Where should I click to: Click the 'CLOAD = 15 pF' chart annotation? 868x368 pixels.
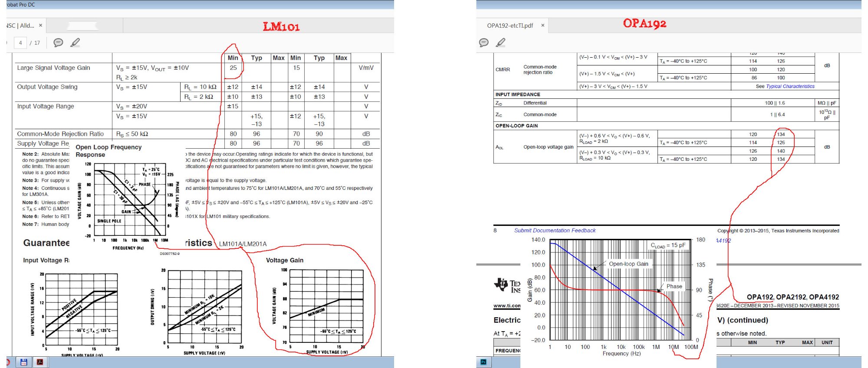668,245
